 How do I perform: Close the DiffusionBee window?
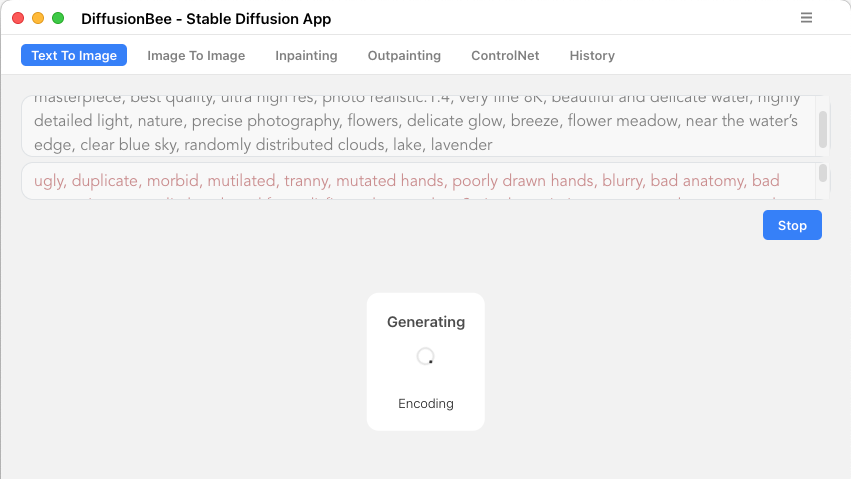click(18, 18)
